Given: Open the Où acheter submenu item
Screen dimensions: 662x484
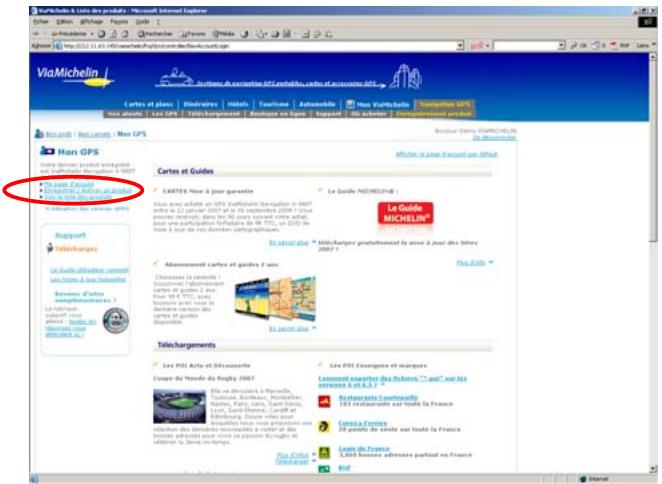Looking at the screenshot, I should 368,114.
